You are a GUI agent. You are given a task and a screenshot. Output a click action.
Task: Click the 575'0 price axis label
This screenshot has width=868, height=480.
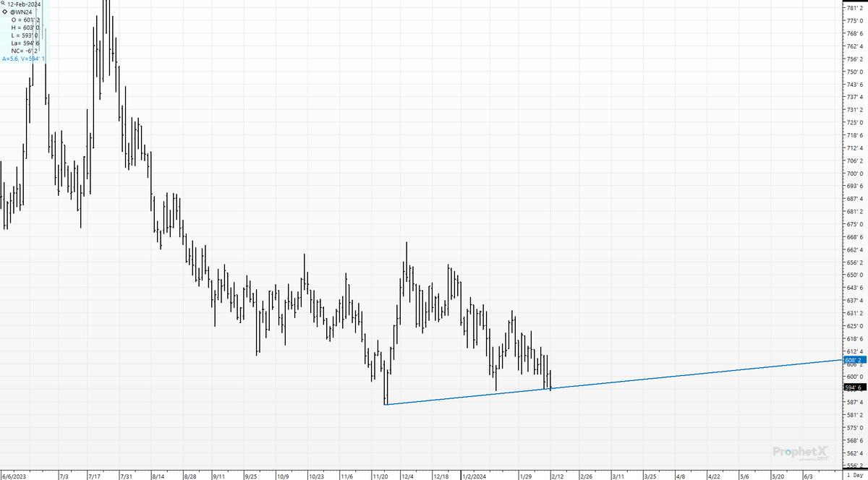coord(854,427)
